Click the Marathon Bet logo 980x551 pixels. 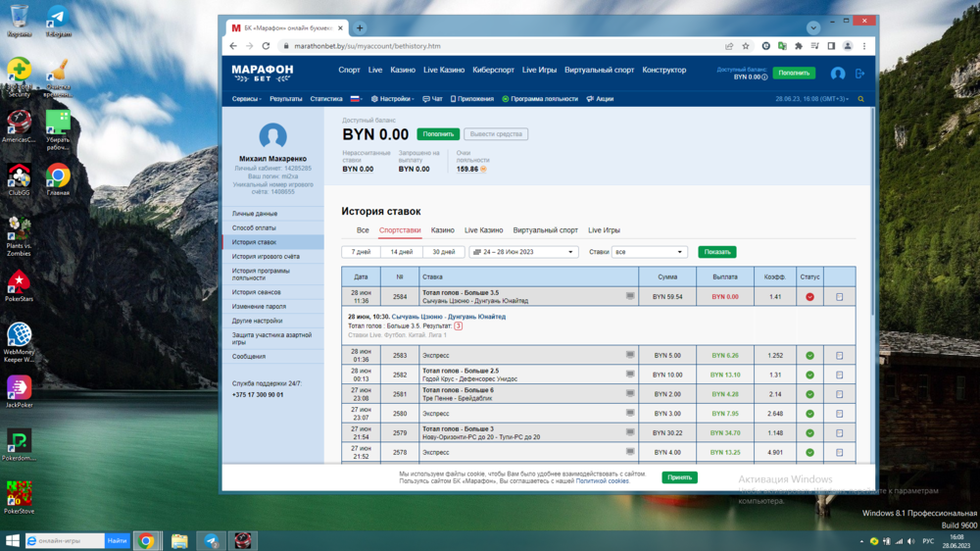click(262, 73)
